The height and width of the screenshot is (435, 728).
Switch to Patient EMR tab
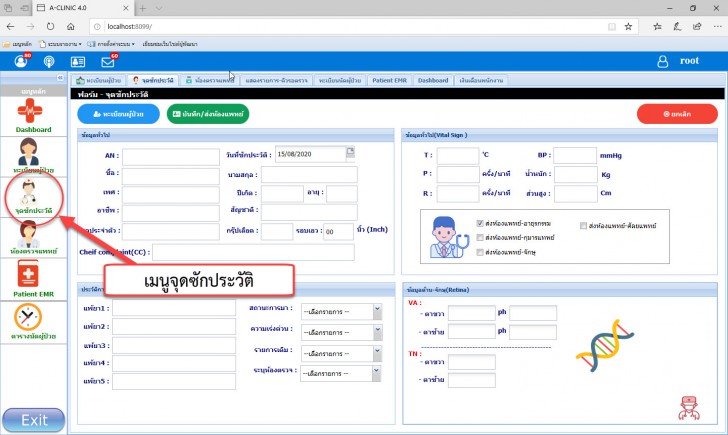tap(389, 80)
